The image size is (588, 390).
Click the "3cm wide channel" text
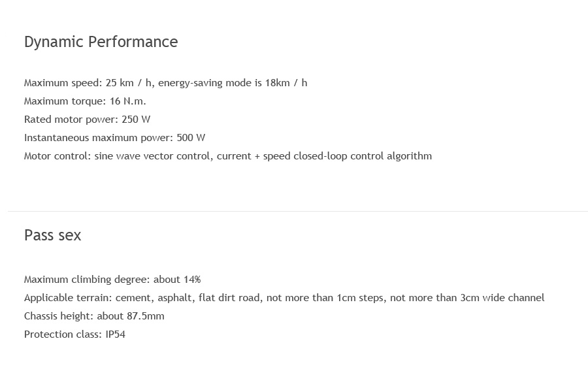pos(502,298)
